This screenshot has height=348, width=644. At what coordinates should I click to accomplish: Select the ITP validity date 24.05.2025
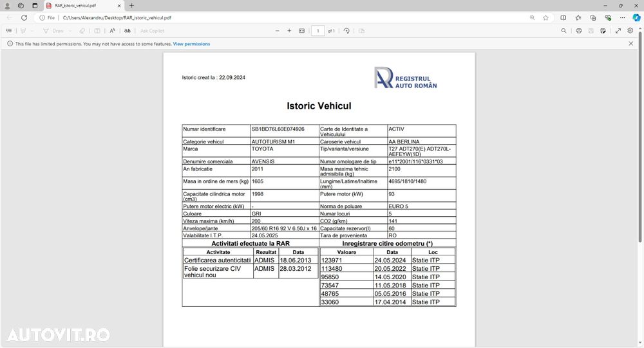coord(265,235)
